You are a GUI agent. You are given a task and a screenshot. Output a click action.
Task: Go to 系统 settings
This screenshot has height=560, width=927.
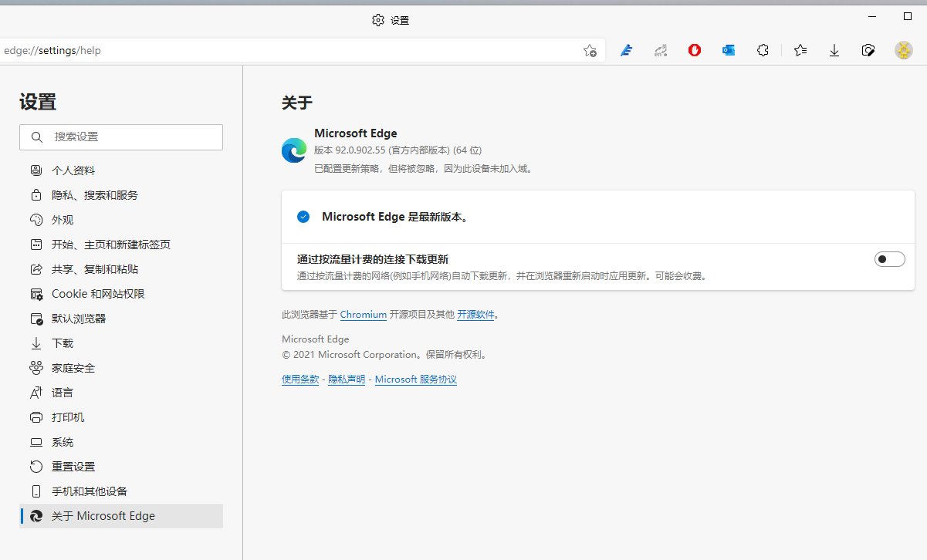click(x=121, y=442)
